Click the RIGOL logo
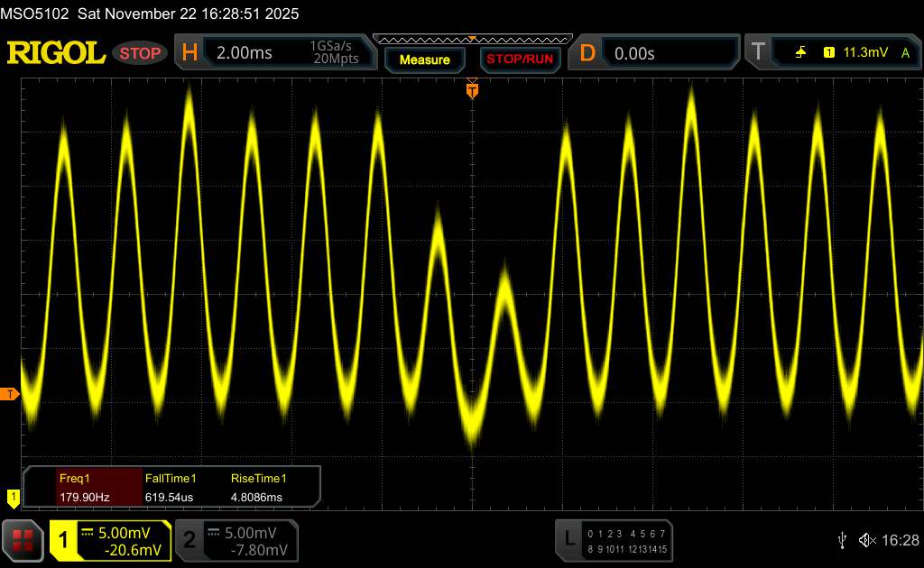Viewport: 924px width, 568px height. tap(56, 53)
